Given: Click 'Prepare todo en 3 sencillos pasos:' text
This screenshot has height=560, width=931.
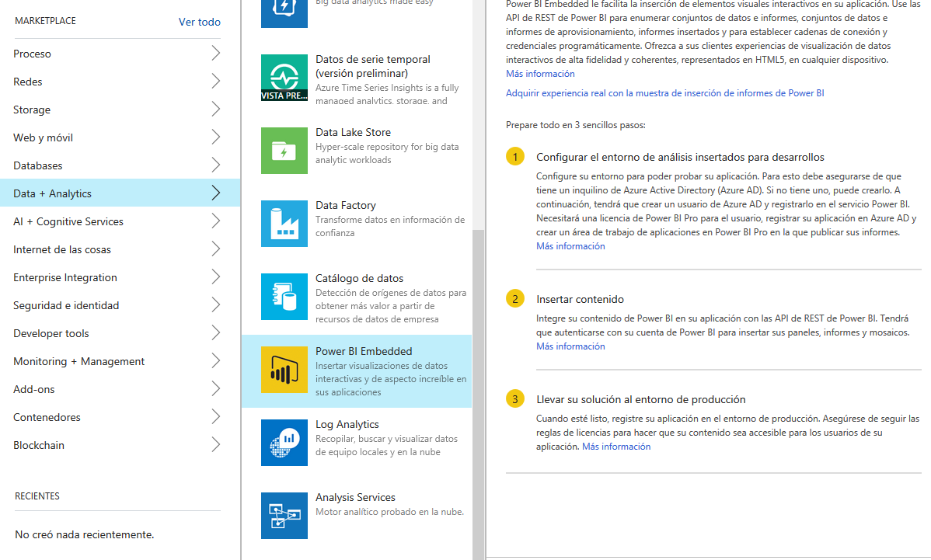Looking at the screenshot, I should (575, 125).
